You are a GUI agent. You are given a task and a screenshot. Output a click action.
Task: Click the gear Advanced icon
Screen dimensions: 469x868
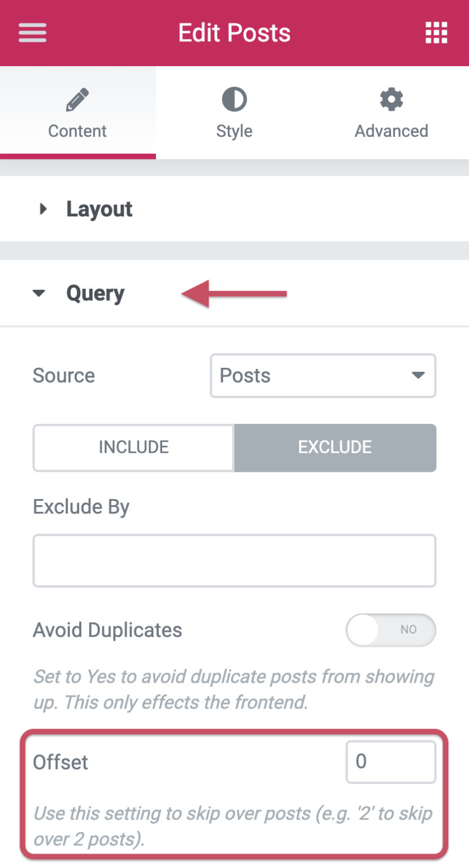click(391, 100)
